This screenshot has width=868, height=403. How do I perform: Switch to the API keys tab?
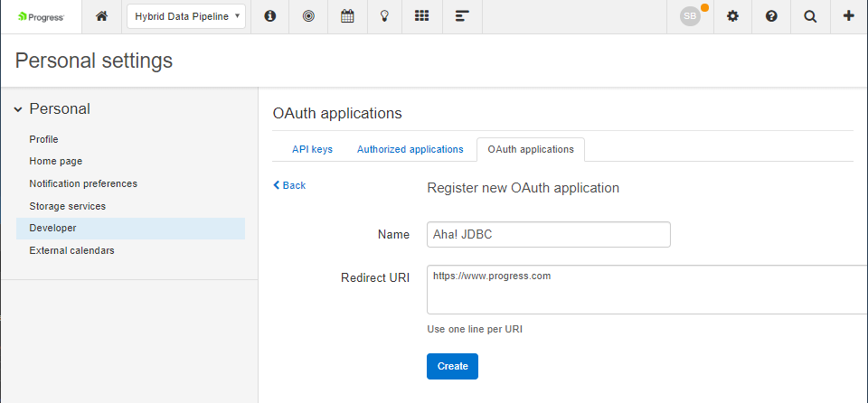[312, 149]
